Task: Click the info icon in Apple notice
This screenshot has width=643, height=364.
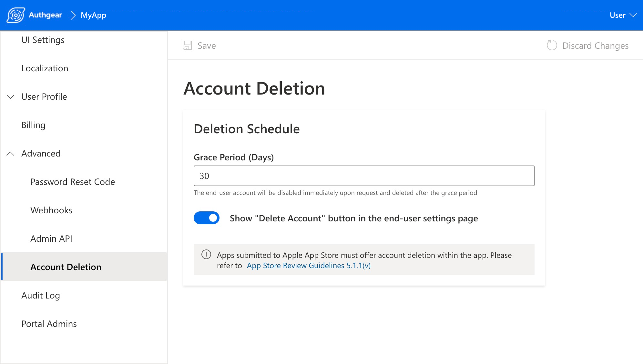Action: (206, 255)
